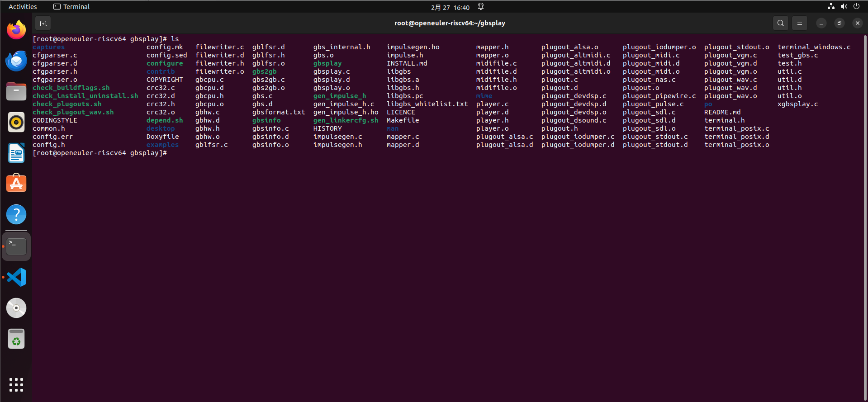The height and width of the screenshot is (402, 868).
Task: Open Visual Studio Code from dock
Action: (16, 277)
